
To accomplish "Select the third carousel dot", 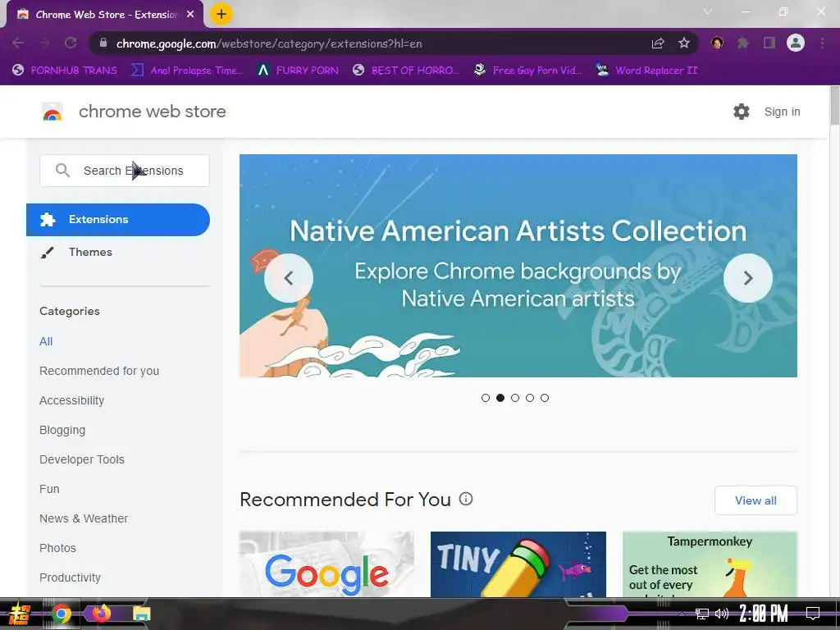I will tap(515, 398).
